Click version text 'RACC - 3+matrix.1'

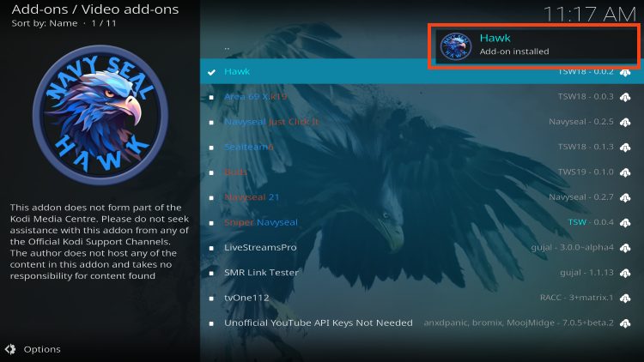[x=577, y=298]
